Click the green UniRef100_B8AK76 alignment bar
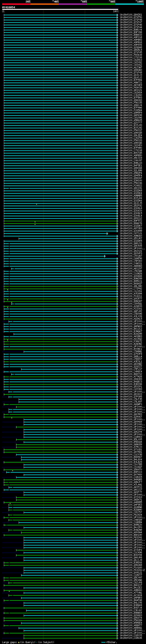Image resolution: width=146 pixels, height=644 pixels. 75,223
